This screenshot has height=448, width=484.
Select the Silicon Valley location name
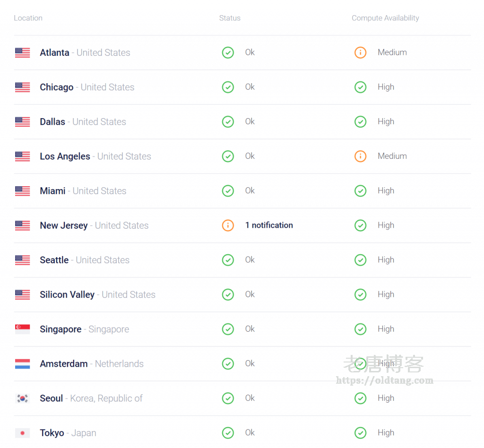(67, 294)
